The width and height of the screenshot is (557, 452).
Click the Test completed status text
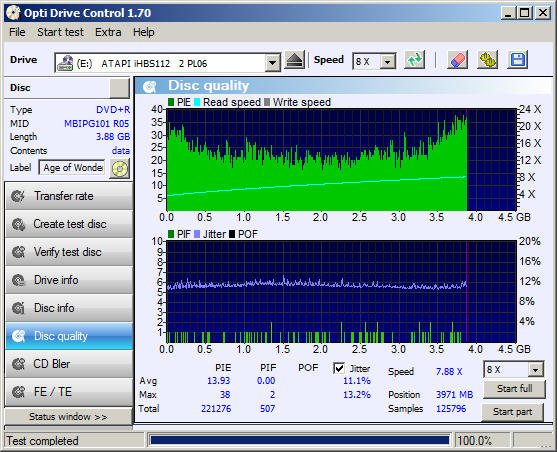coord(42,441)
